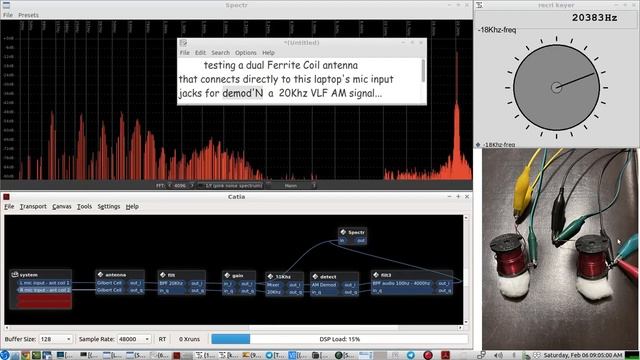Open the Mono channel dropdown in Spectr
The image size is (640, 360).
(x=295, y=186)
